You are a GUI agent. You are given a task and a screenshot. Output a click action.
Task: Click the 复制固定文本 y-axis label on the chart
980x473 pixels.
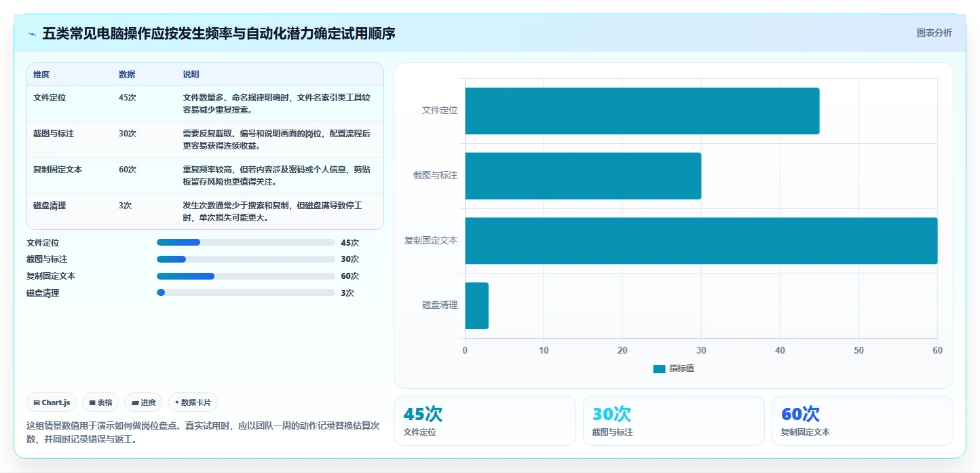(431, 240)
